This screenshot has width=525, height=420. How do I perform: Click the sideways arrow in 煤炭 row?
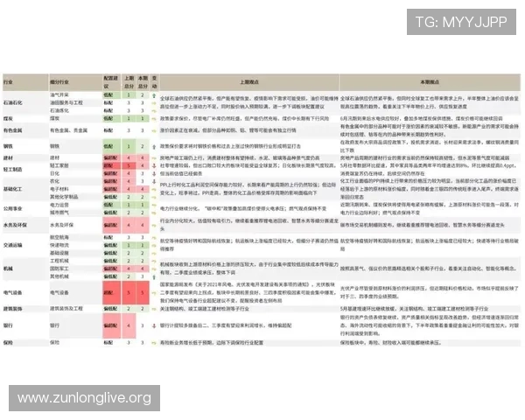click(x=154, y=119)
